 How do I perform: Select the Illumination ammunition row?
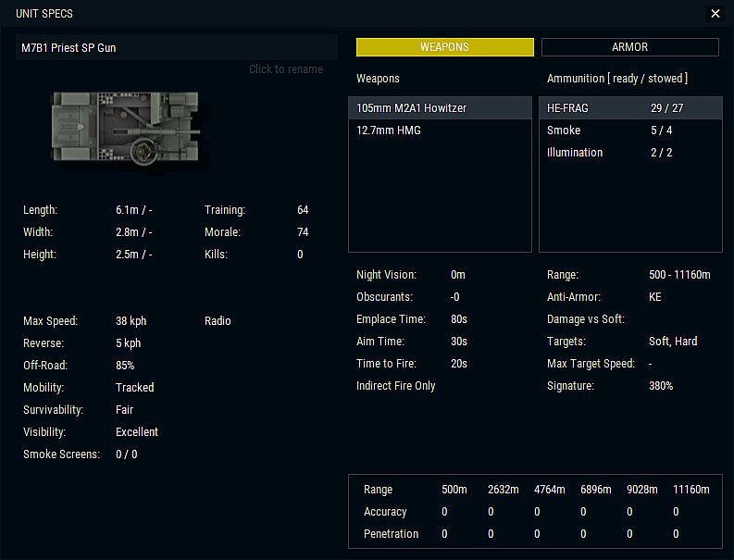tap(629, 153)
